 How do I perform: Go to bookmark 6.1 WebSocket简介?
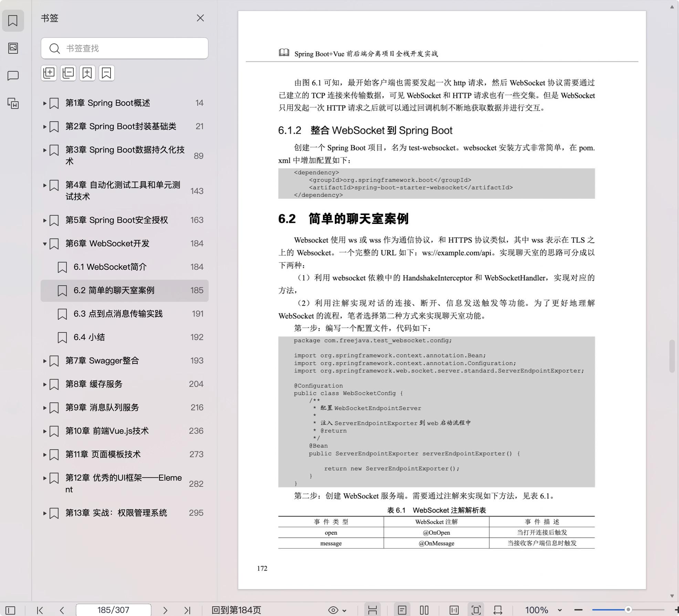click(x=125, y=267)
